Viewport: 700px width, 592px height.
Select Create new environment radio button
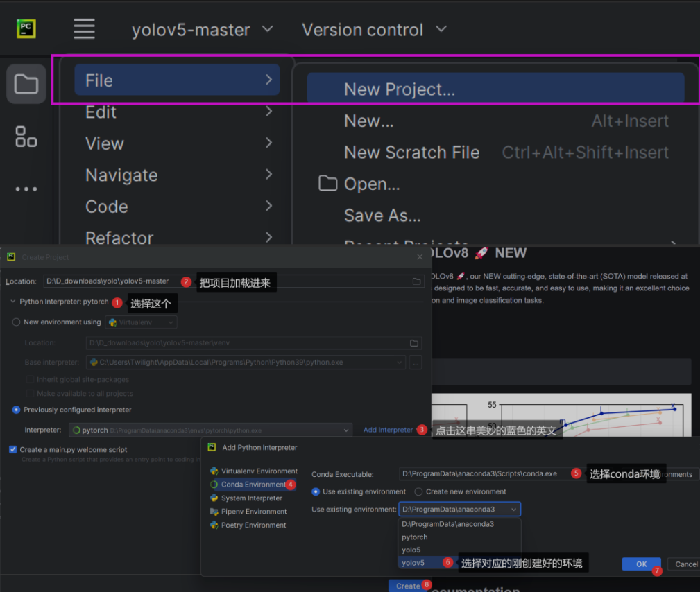point(418,491)
